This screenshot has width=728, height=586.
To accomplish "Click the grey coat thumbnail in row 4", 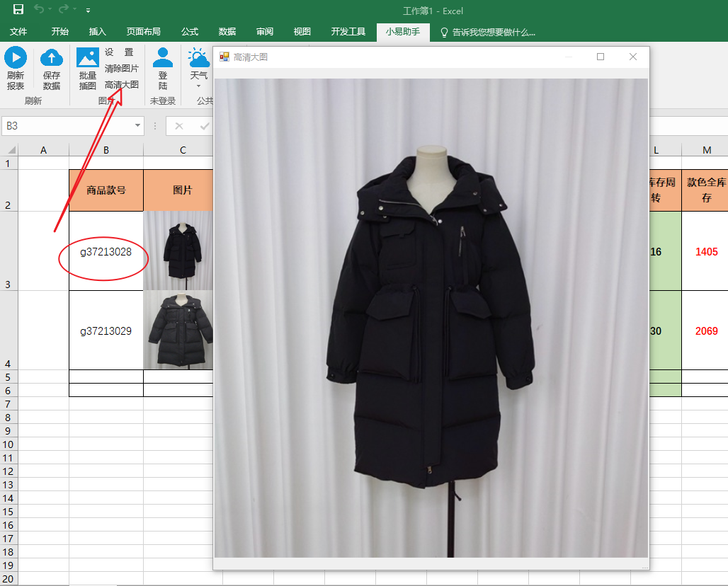I will click(x=178, y=331).
